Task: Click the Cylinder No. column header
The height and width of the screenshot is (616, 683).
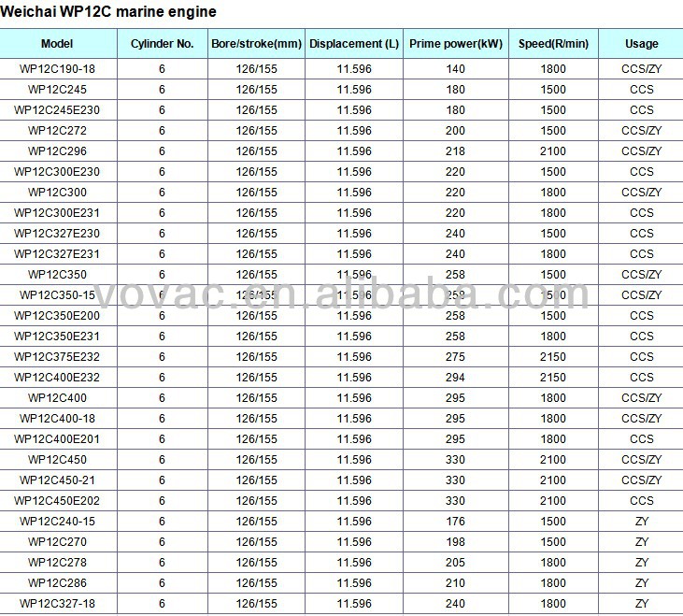Action: (162, 44)
